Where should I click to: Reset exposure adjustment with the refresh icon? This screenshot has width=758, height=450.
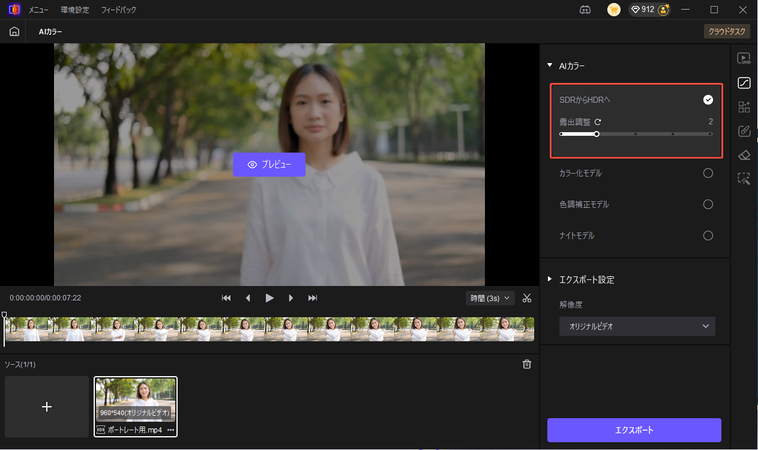click(x=598, y=121)
